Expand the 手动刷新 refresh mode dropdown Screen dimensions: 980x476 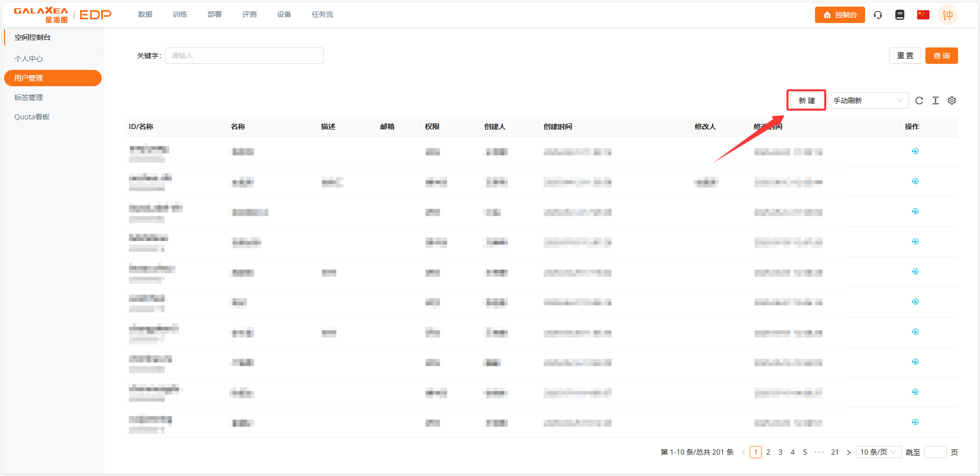868,101
